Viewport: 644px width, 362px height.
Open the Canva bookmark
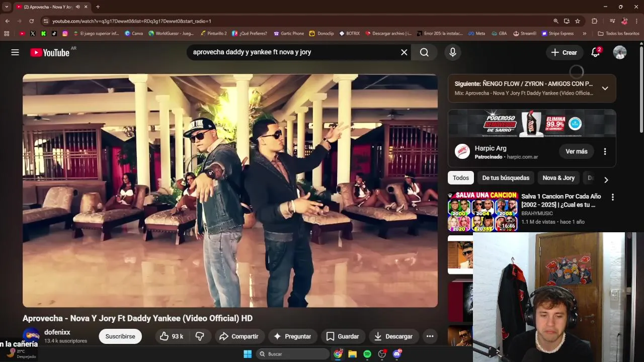pos(134,34)
